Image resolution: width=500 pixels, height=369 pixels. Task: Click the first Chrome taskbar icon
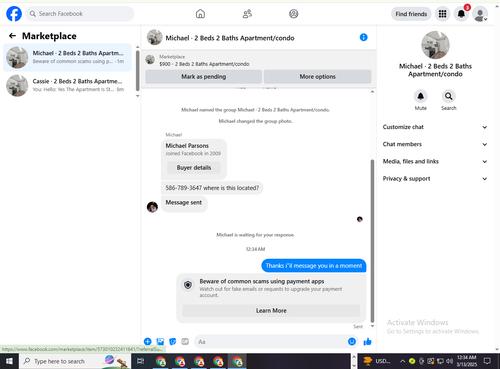point(161,361)
